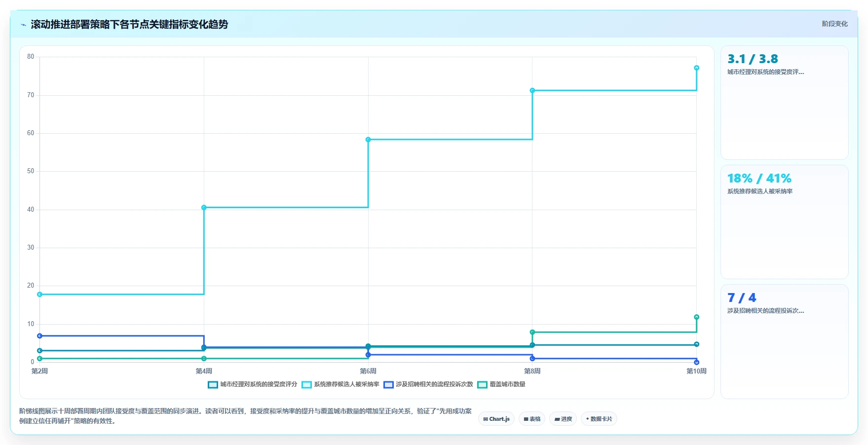Select the 采纳率 data point at 第8周
The width and height of the screenshot is (868, 445).
[x=532, y=90]
